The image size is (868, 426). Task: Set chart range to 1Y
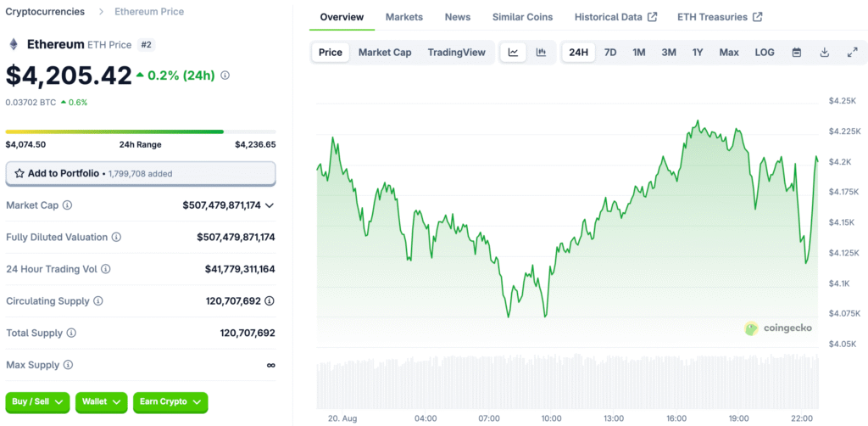[x=698, y=53]
